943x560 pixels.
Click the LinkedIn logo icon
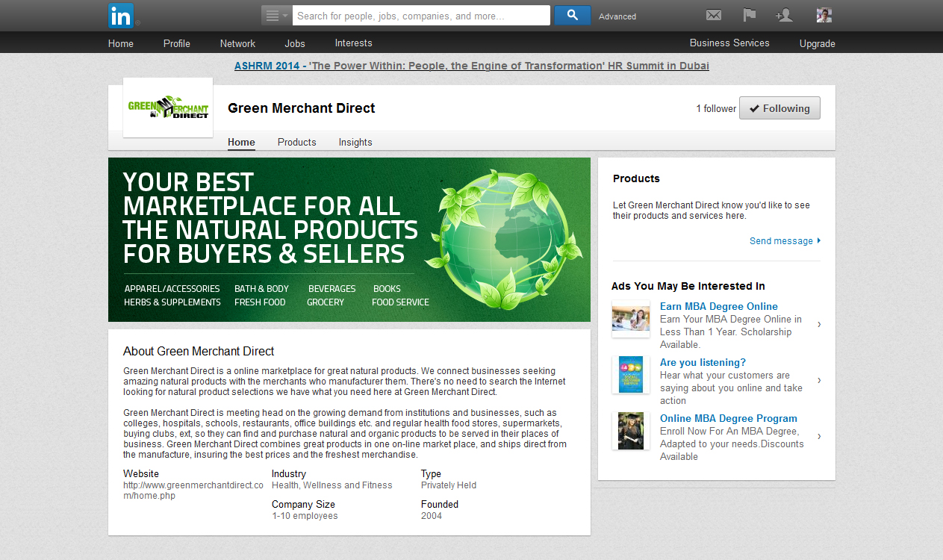pyautogui.click(x=122, y=15)
